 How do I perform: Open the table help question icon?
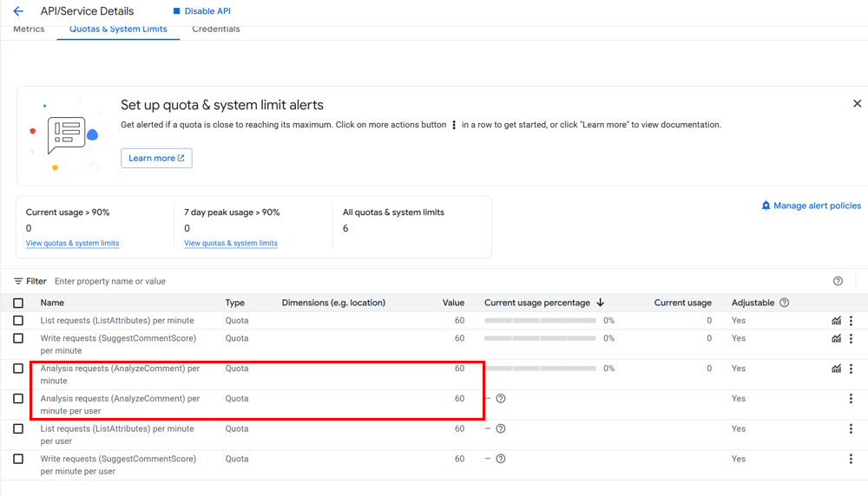click(x=838, y=282)
